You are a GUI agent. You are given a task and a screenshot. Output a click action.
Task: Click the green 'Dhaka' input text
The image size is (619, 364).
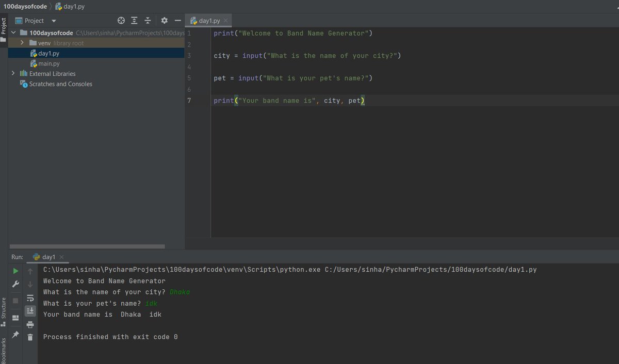[x=180, y=292]
